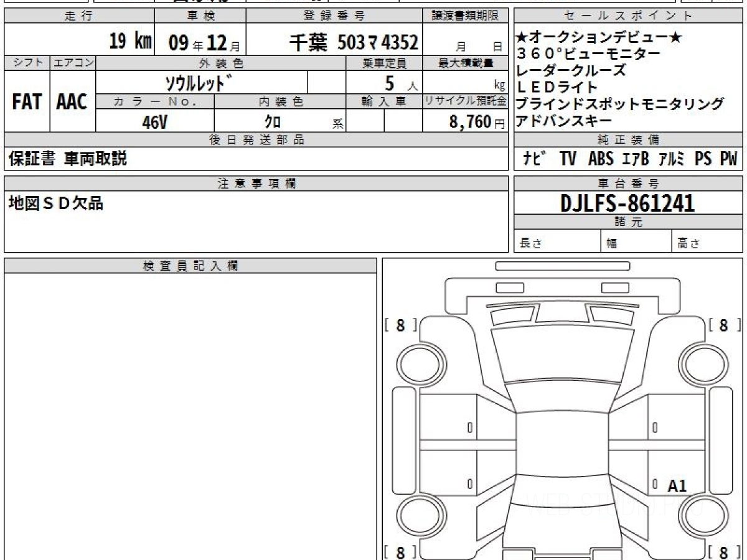Select ブラインドスポットモニタリング line
The width and height of the screenshot is (747, 560).
click(620, 104)
